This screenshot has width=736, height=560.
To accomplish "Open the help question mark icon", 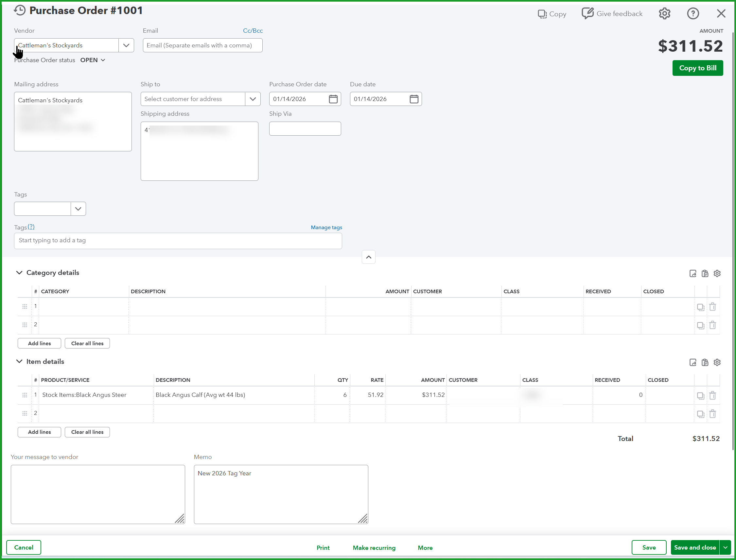I will pos(692,14).
